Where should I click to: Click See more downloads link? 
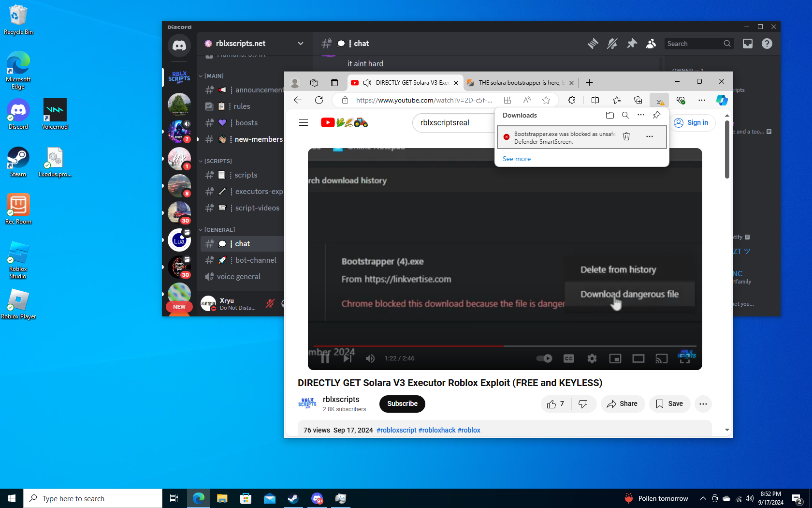[517, 159]
